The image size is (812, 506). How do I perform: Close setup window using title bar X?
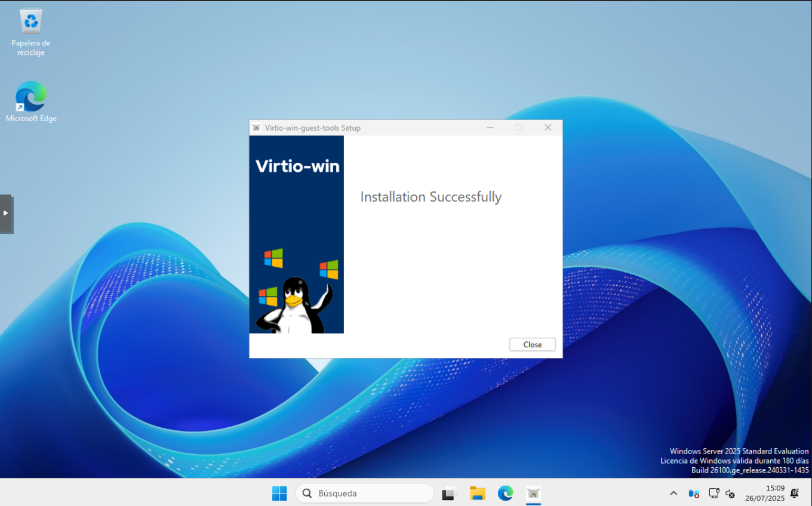click(548, 128)
